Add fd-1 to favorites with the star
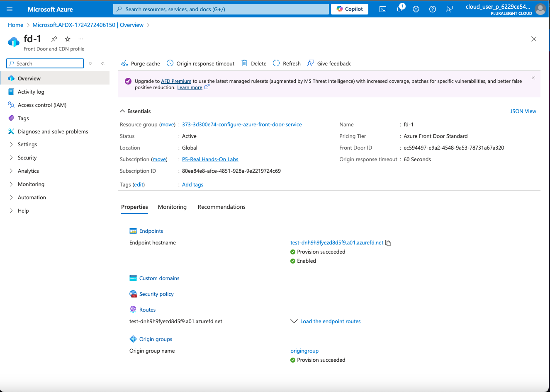This screenshot has width=550, height=392. 68,39
